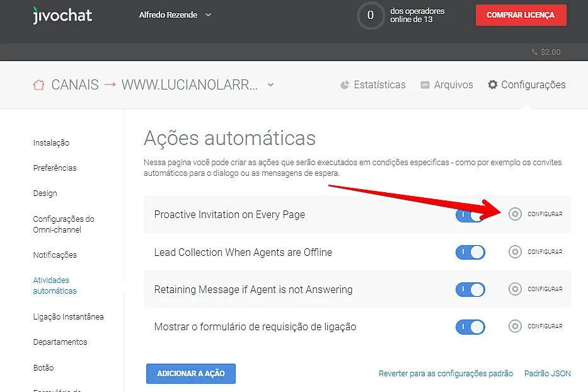
Task: Open gear settings for the ligação form action
Action: (515, 326)
